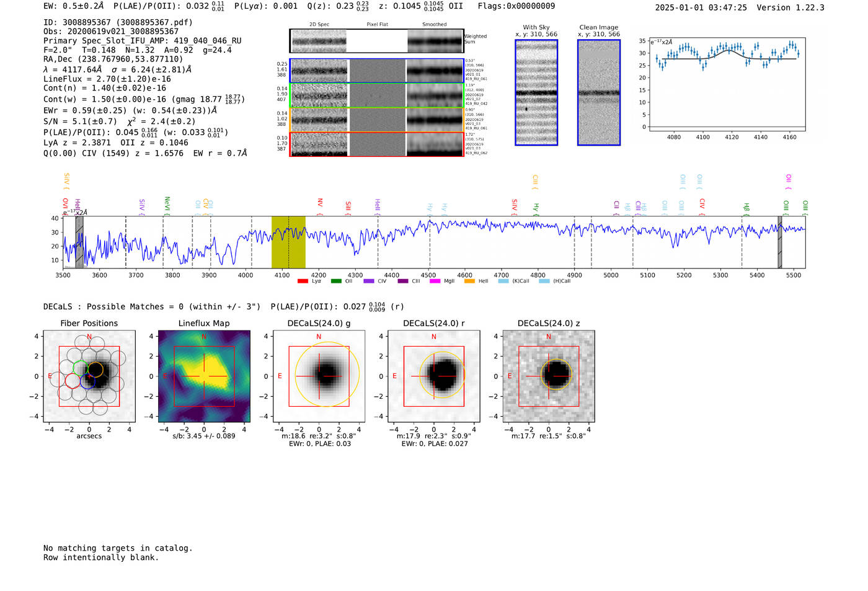Image resolution: width=868 pixels, height=591 pixels.
Task: Click the P(Lyα): 0.001 header value
Action: (x=266, y=6)
